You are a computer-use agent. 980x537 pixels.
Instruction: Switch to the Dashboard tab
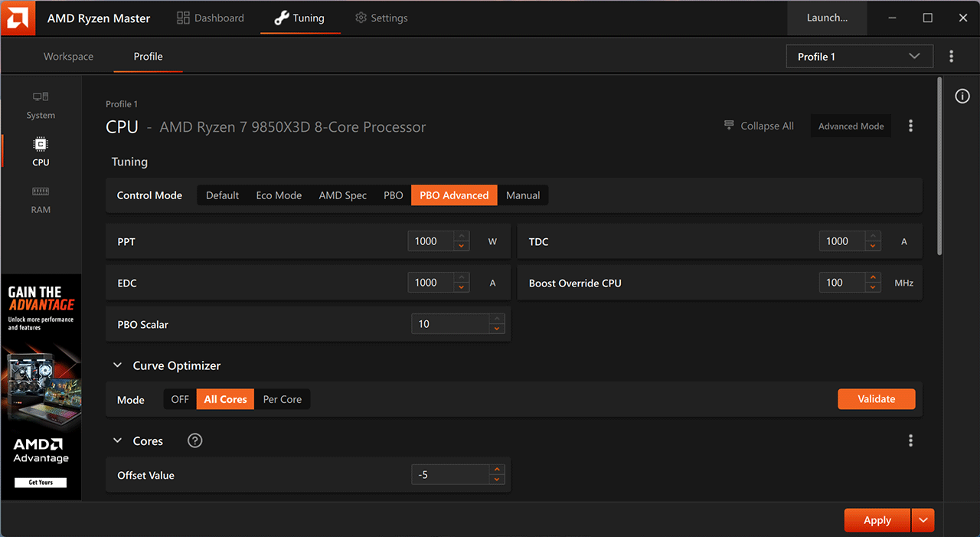211,18
